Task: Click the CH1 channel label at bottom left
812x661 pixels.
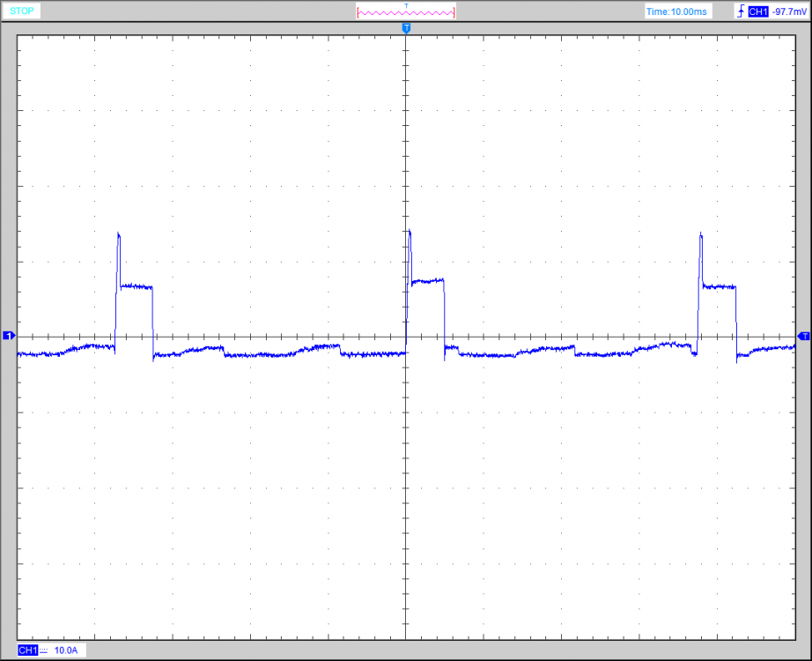Action: (28, 650)
